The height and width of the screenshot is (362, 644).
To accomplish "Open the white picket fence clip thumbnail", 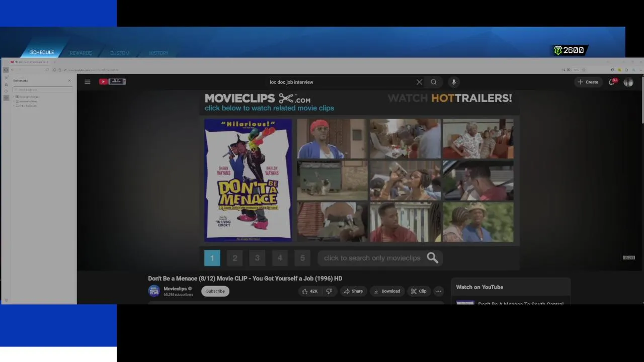I will pyautogui.click(x=405, y=222).
